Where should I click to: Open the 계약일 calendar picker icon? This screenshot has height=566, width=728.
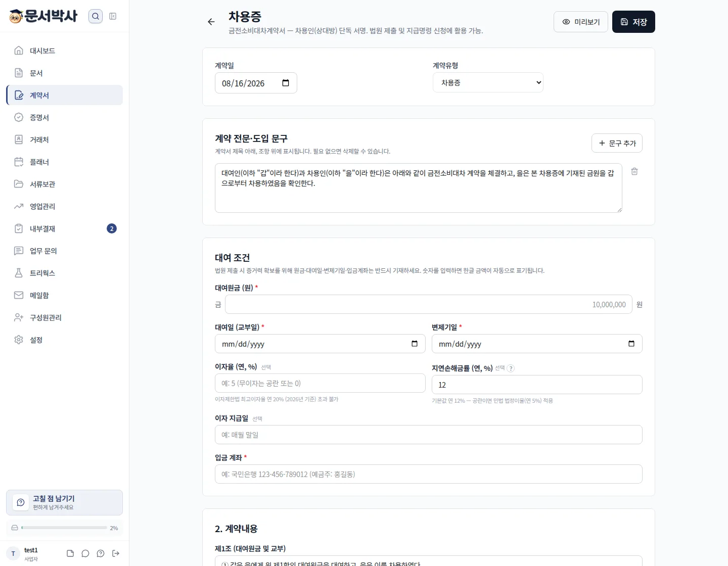[286, 83]
